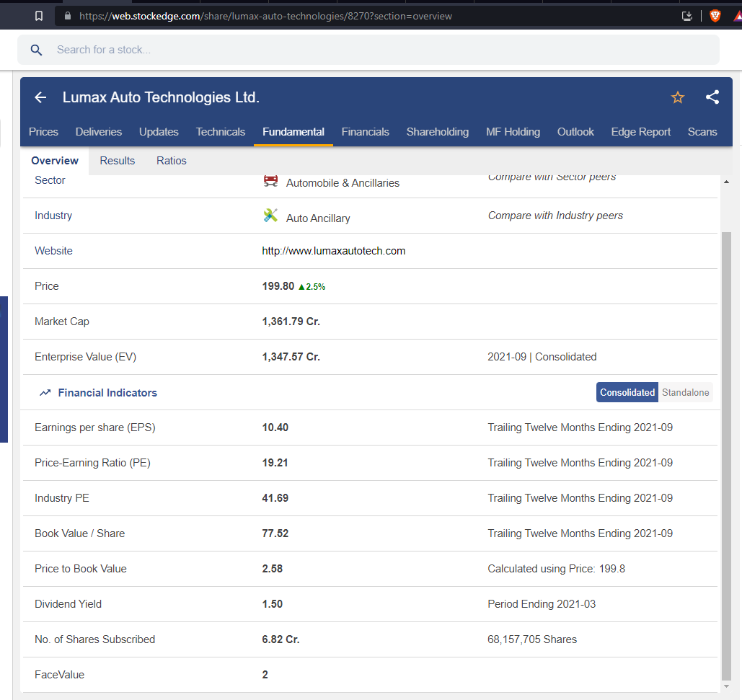Click the Dividend Yield value 1.50
Viewport: 742px width, 700px height.
tap(273, 604)
